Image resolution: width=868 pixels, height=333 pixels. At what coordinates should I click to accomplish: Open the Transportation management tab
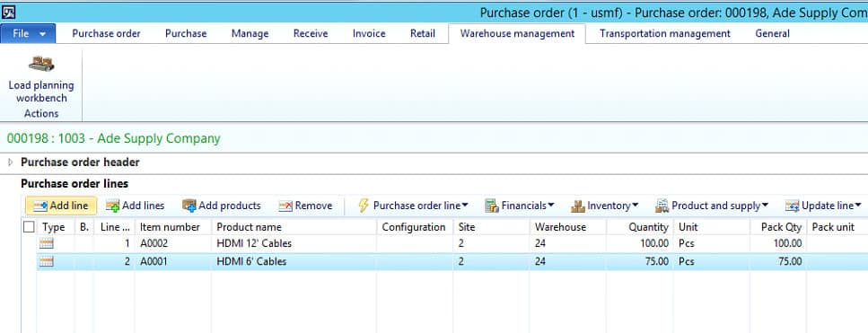pyautogui.click(x=665, y=34)
